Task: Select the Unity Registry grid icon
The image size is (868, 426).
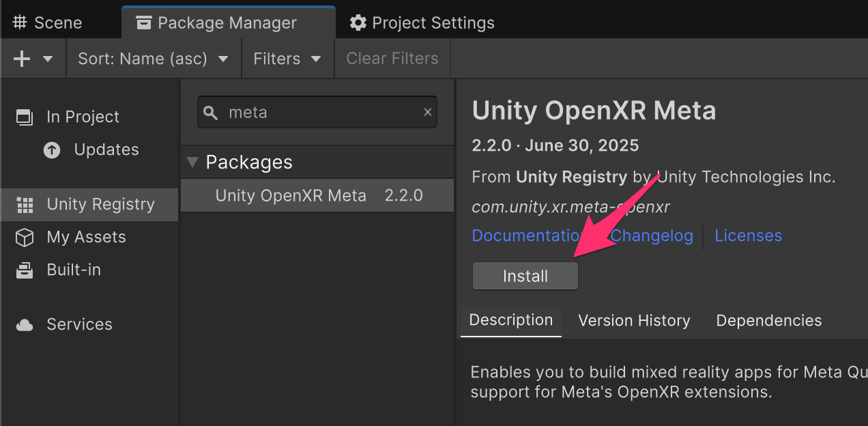Action: point(25,205)
